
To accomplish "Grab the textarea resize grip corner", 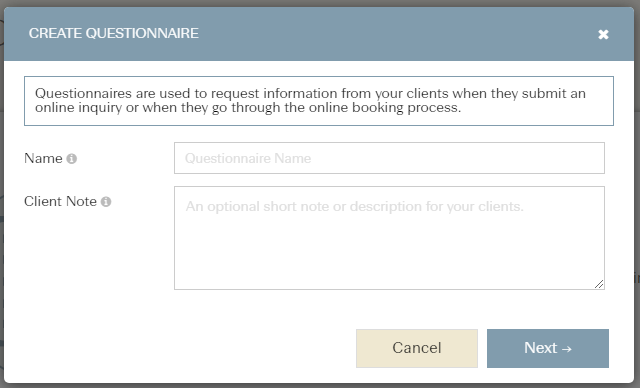I will [x=599, y=284].
